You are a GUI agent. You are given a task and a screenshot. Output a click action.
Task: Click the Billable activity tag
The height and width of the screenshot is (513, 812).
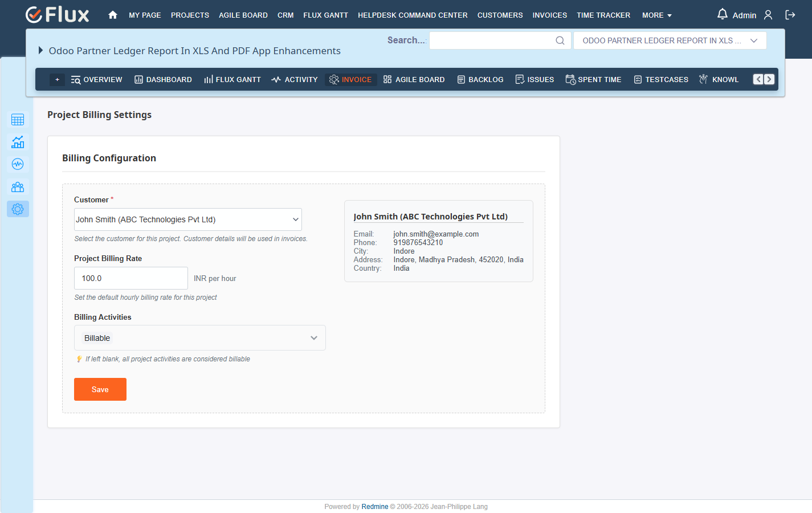pyautogui.click(x=97, y=338)
